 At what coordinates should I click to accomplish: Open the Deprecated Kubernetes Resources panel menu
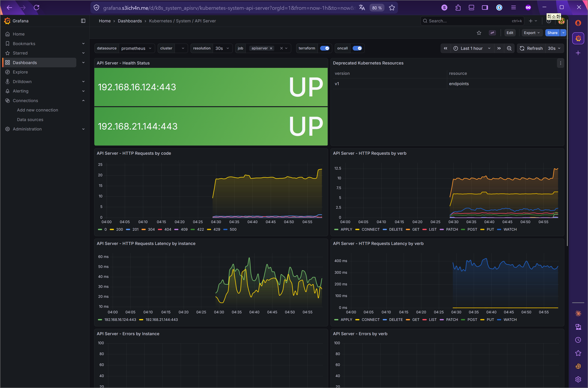coord(560,63)
